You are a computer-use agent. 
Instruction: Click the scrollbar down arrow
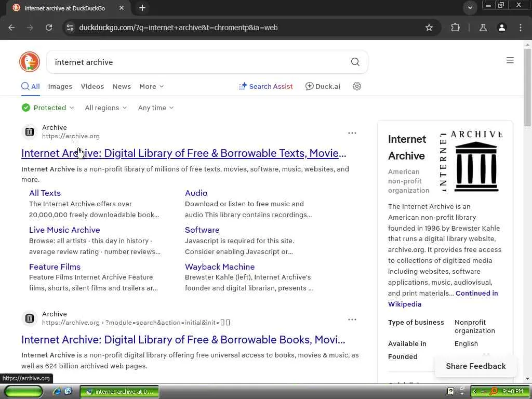(527, 379)
